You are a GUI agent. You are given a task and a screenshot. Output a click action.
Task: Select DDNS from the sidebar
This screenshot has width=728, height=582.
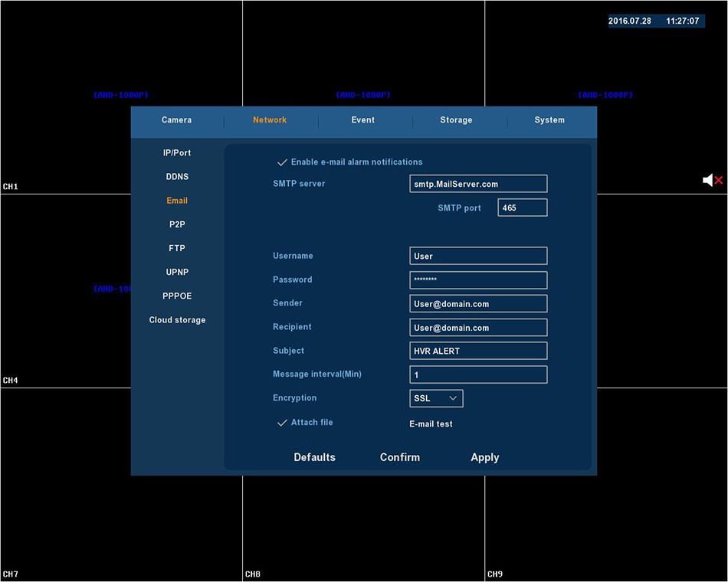tap(177, 177)
